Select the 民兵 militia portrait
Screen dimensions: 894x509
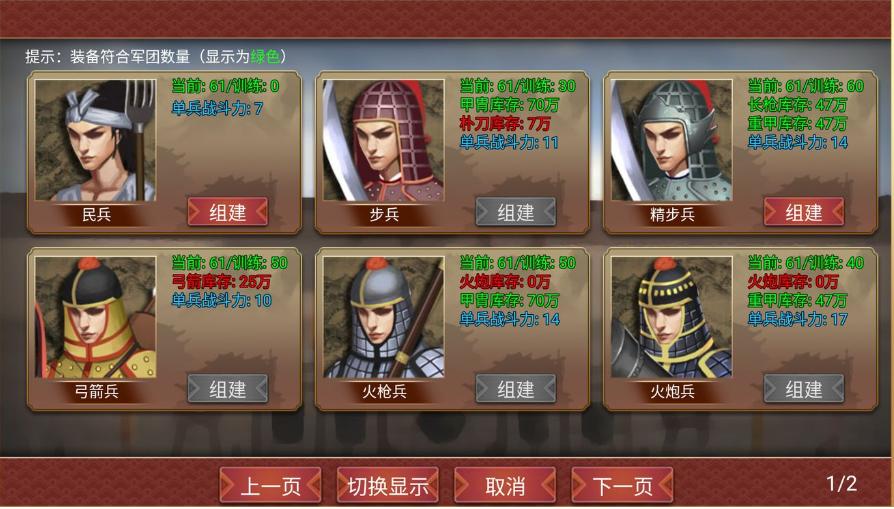click(x=95, y=140)
